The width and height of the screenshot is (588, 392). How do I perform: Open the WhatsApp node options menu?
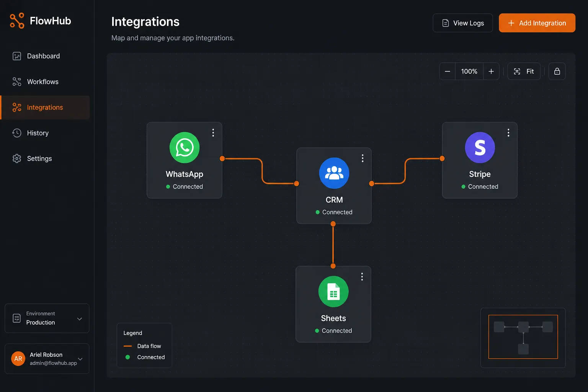coord(213,133)
